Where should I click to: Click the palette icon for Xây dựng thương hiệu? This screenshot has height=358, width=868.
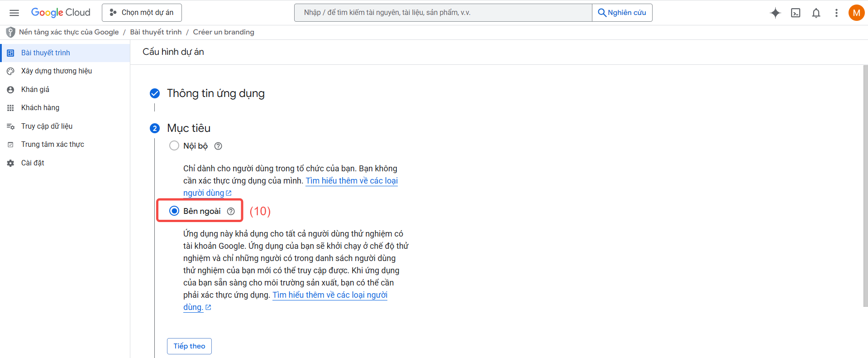10,71
